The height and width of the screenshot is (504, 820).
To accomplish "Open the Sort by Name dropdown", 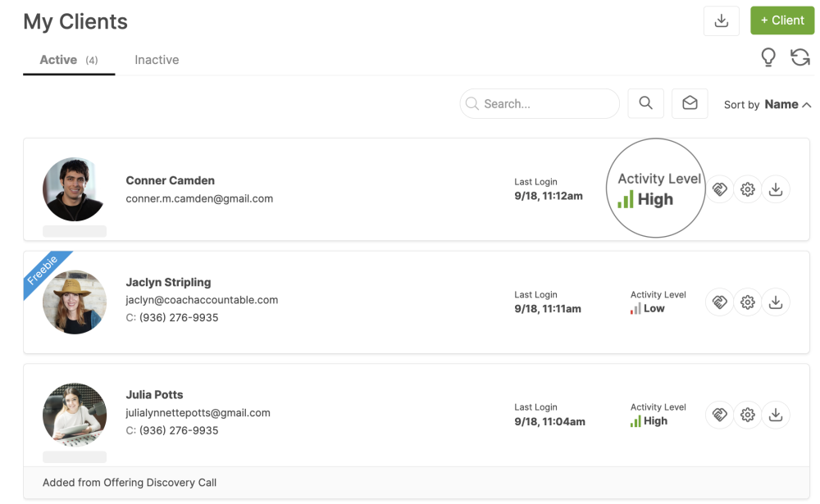I will (768, 104).
